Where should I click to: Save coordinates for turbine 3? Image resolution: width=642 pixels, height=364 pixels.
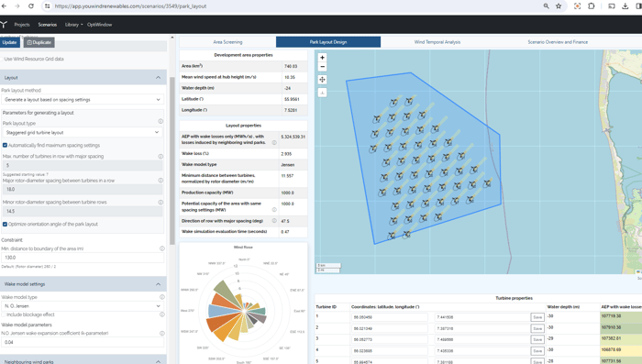point(537,339)
